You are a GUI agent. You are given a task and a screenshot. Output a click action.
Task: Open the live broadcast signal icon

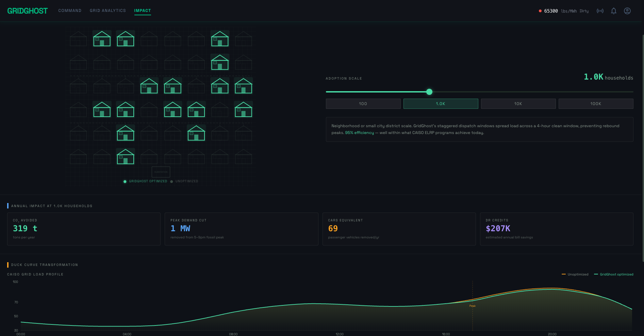(600, 11)
